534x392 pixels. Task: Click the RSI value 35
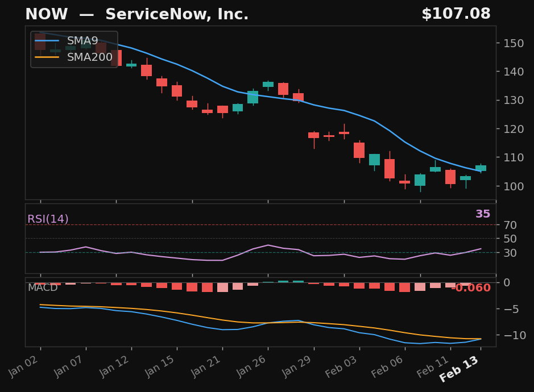tap(483, 214)
